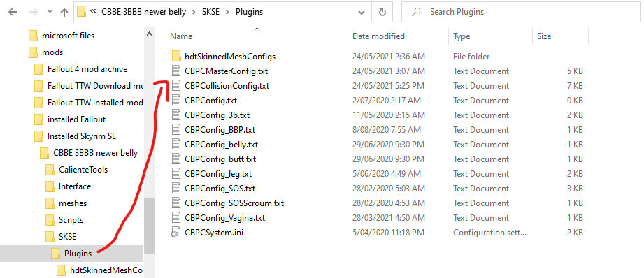Expand the address bar history dropdown
Viewport: 644px width, 278px height.
pos(362,13)
